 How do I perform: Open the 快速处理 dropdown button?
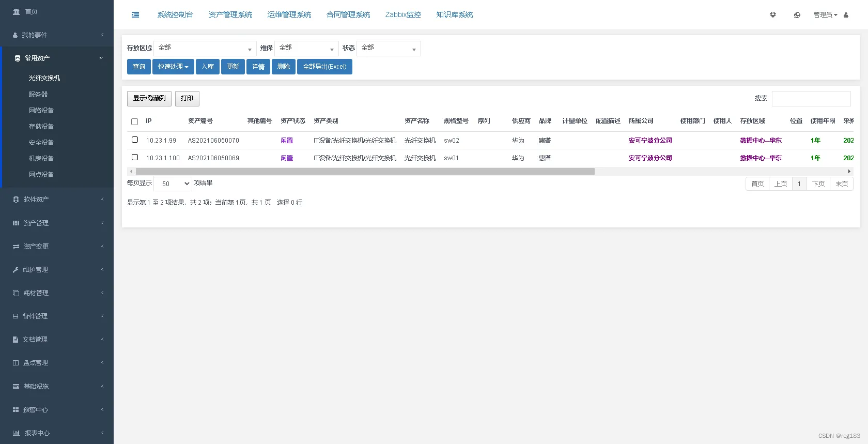pos(173,67)
